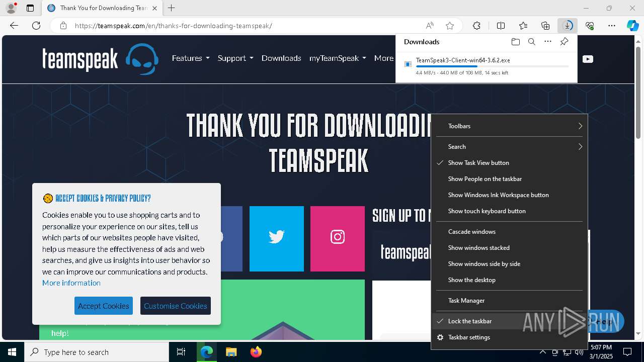
Task: Open the Action Center notifications icon
Action: coord(627,352)
